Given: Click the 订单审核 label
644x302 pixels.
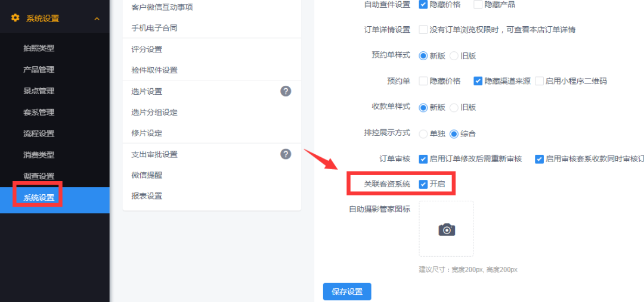Looking at the screenshot, I should coord(395,159).
